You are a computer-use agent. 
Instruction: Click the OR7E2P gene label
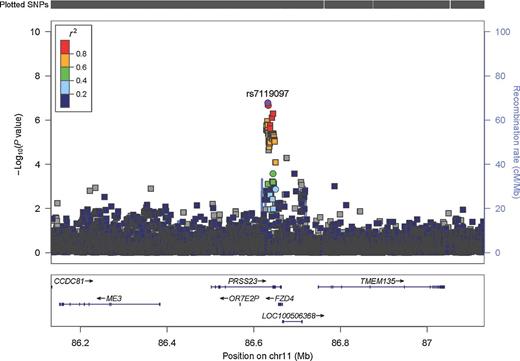coord(244,299)
